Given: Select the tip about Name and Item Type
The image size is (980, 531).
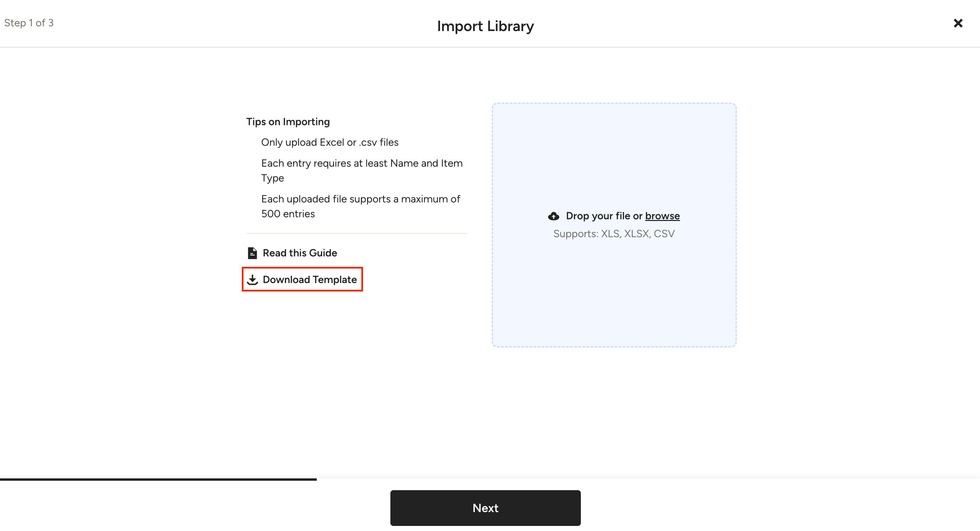Looking at the screenshot, I should coord(362,170).
